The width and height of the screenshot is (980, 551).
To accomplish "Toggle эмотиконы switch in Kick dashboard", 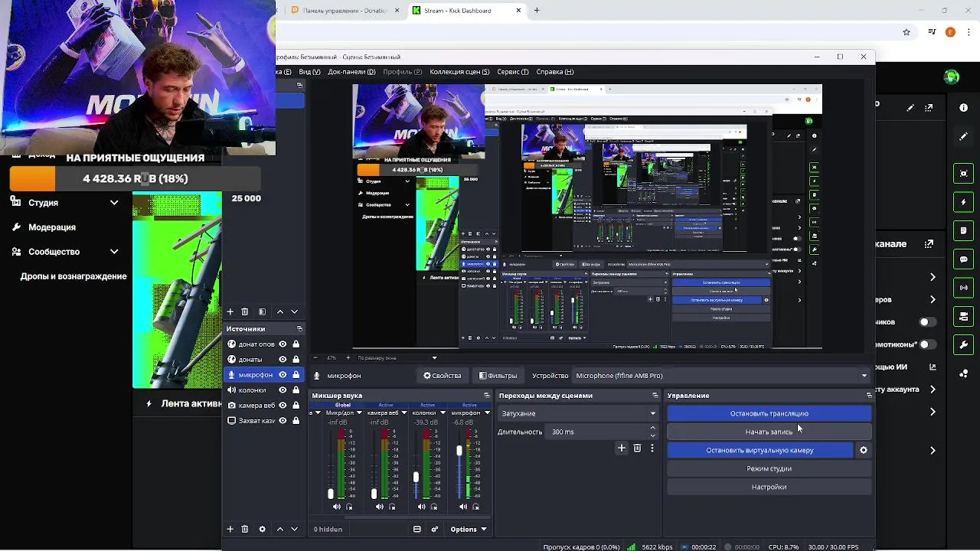I will coord(927,344).
